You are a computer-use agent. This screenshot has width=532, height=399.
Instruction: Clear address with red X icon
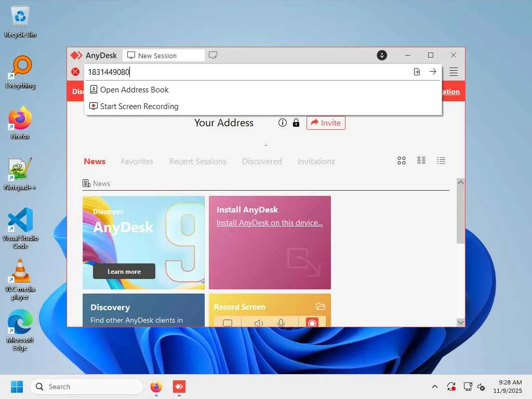click(75, 72)
